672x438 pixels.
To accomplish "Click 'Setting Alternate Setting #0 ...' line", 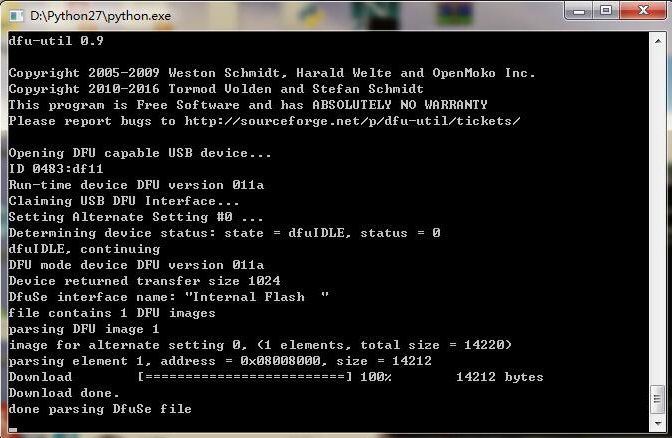I will [x=136, y=217].
